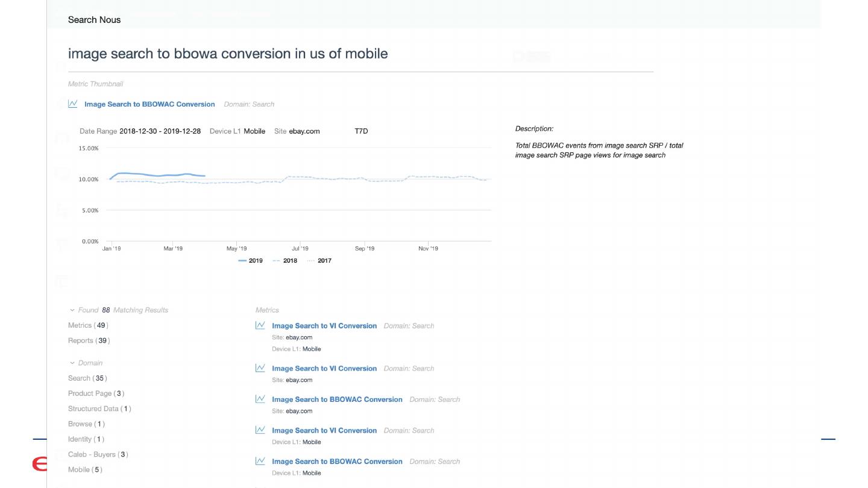Filter results by Metrics (49)
The height and width of the screenshot is (488, 868).
(x=88, y=325)
